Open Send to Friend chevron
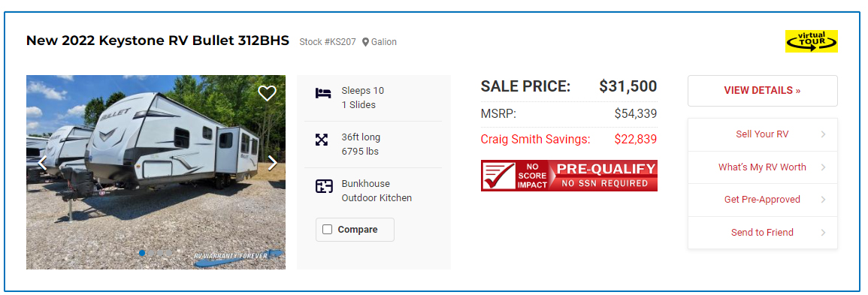The height and width of the screenshot is (295, 868). tap(823, 233)
